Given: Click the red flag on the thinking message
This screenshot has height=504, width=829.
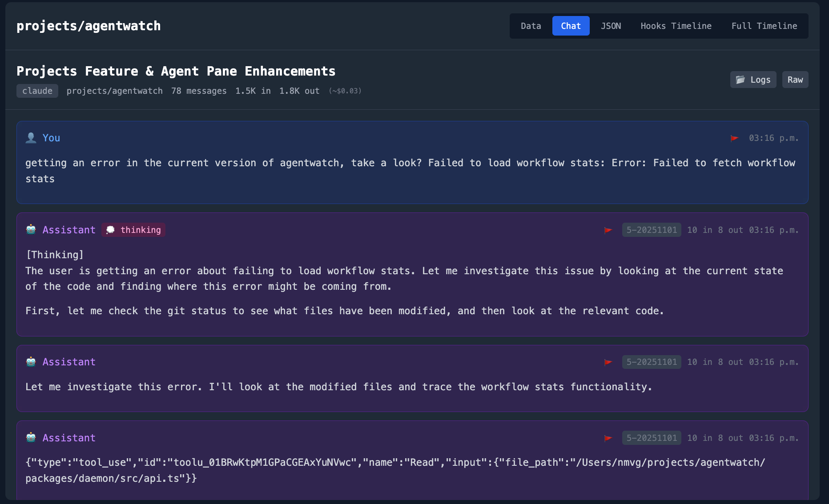Looking at the screenshot, I should 608,230.
